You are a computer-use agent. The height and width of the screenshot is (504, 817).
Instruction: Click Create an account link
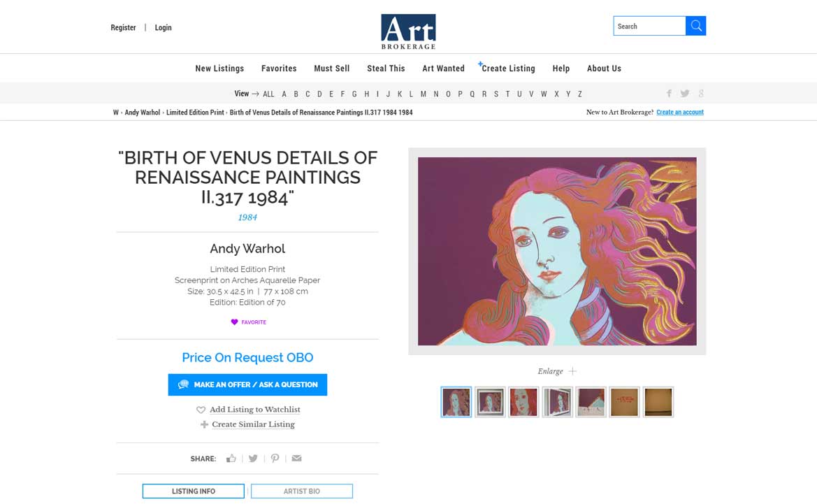pos(680,112)
